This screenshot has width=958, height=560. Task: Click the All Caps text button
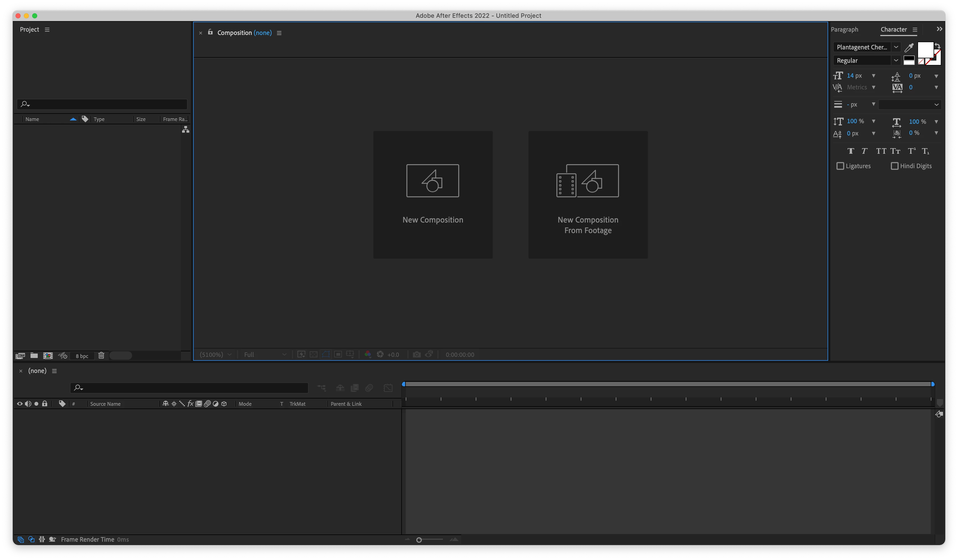tap(881, 151)
